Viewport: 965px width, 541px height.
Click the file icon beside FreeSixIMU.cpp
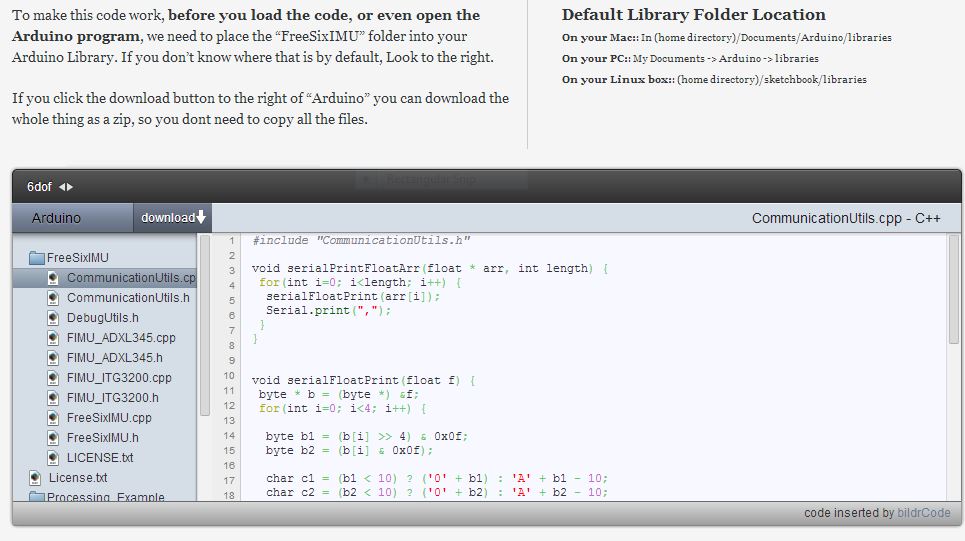point(54,418)
